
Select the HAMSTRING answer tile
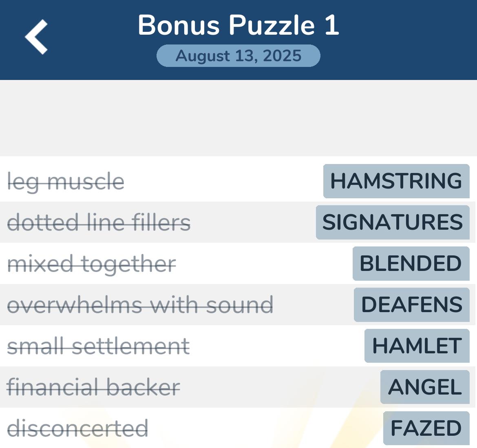point(396,181)
